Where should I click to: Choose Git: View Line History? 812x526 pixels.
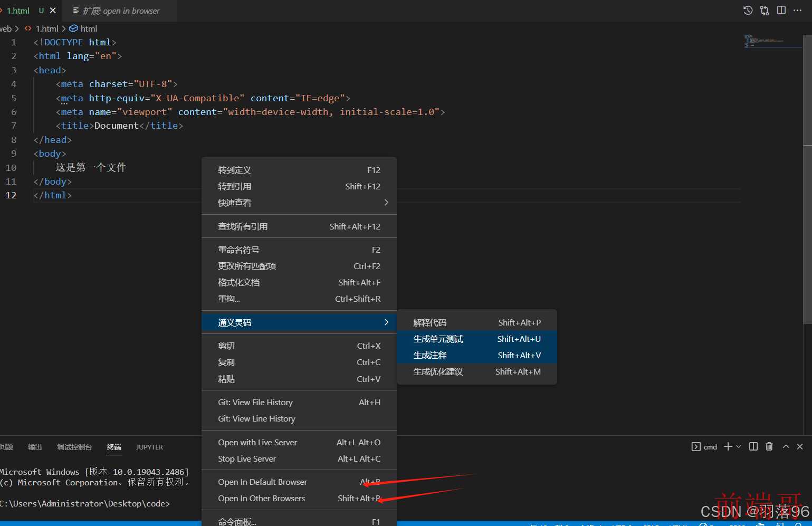(299, 418)
